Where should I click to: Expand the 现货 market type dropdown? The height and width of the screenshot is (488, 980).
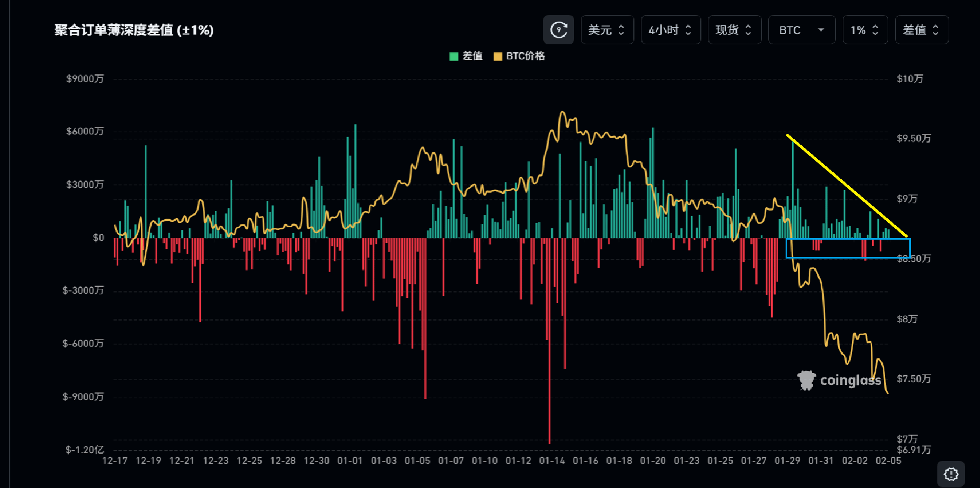click(x=734, y=30)
